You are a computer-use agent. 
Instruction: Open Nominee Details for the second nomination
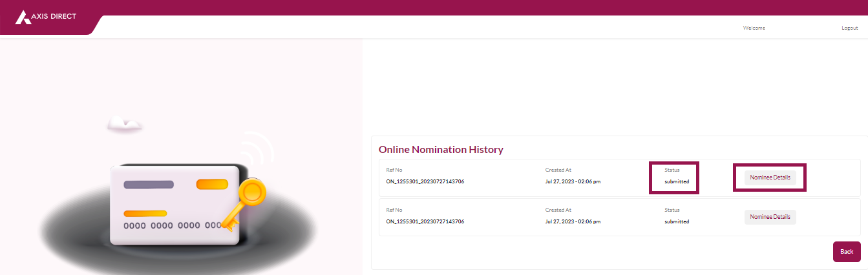770,217
